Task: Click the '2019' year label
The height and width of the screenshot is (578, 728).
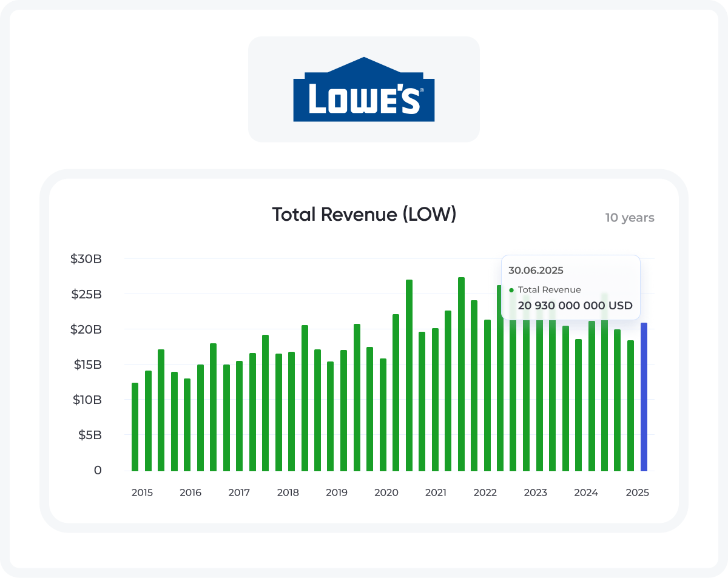Action: (336, 492)
